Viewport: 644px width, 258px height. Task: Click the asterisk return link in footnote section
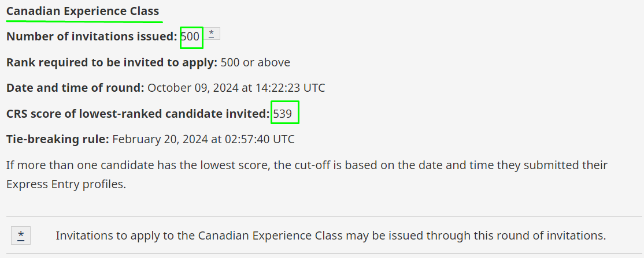[21, 235]
